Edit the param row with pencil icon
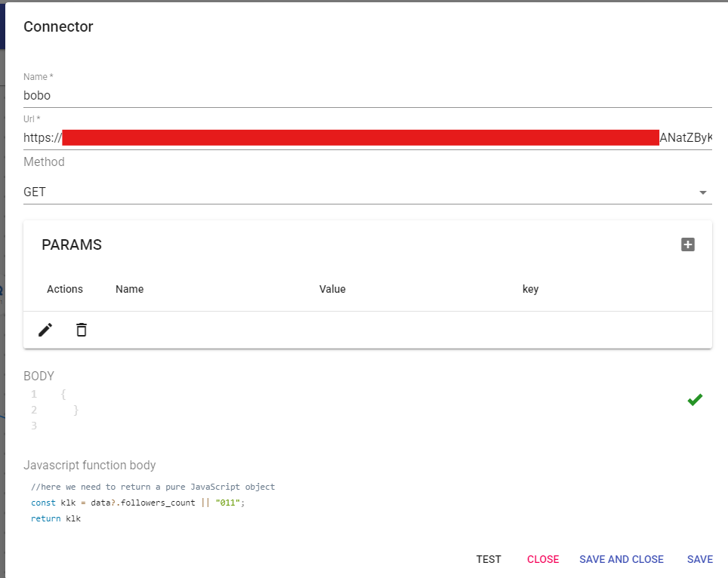The image size is (728, 578). click(x=45, y=330)
